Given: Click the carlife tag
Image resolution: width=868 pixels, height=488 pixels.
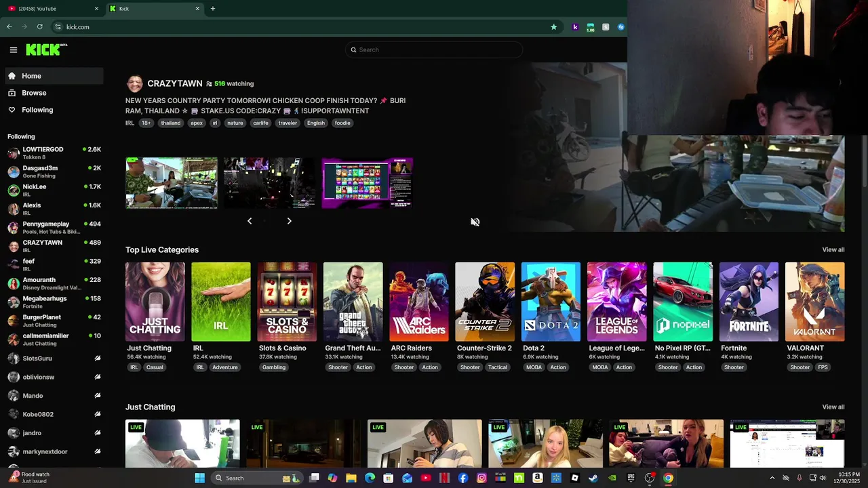Looking at the screenshot, I should click(260, 123).
